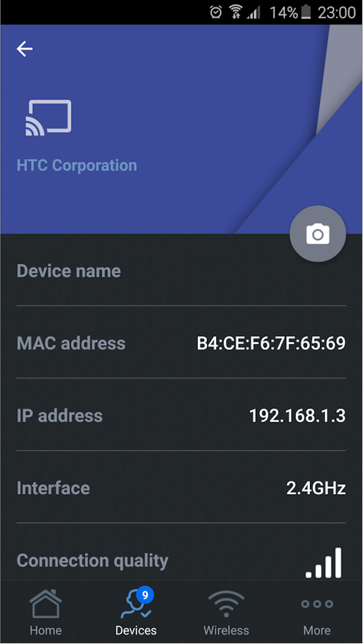Image resolution: width=363 pixels, height=644 pixels.
Task: Open the Wireless tab label
Action: pos(226,630)
